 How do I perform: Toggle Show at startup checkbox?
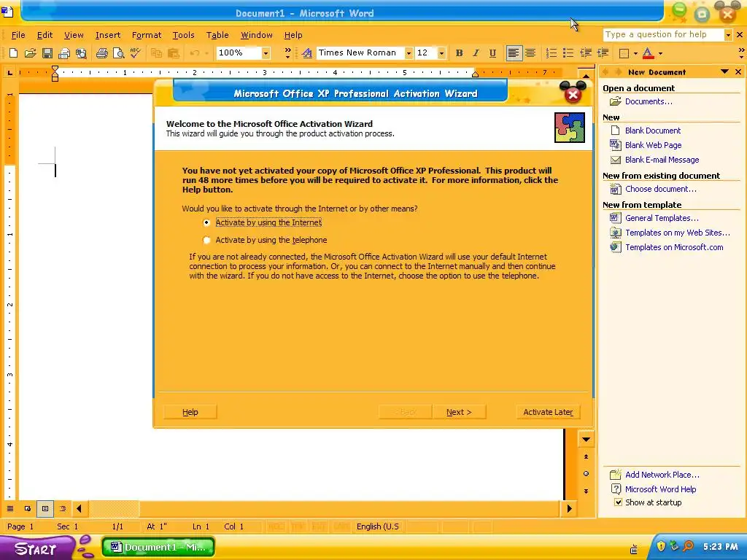(619, 502)
